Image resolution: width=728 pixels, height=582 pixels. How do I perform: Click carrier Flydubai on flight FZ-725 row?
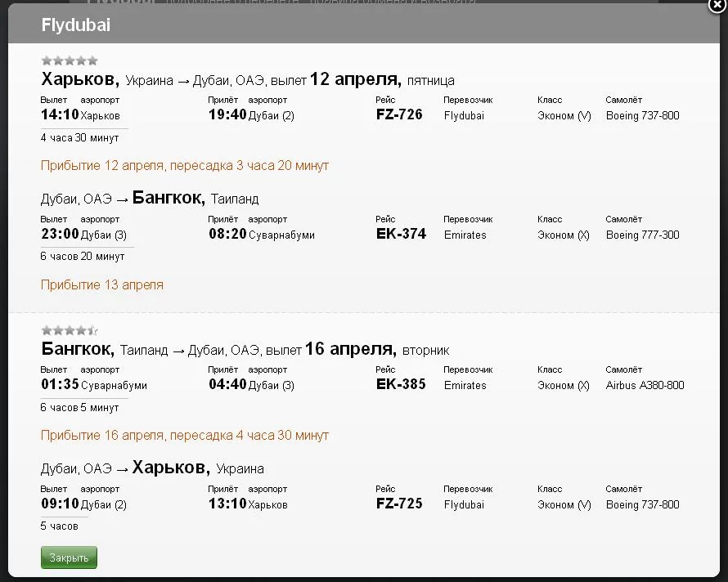pyautogui.click(x=464, y=504)
